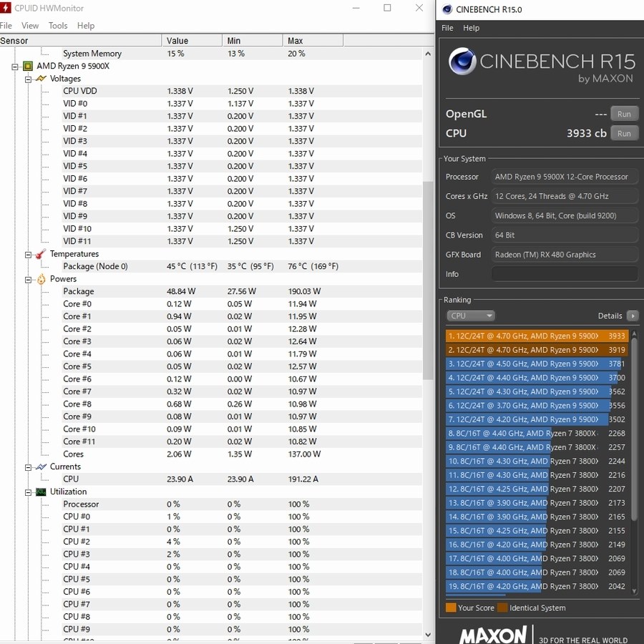Select ranking entry 1 scoring 3933

click(x=537, y=336)
